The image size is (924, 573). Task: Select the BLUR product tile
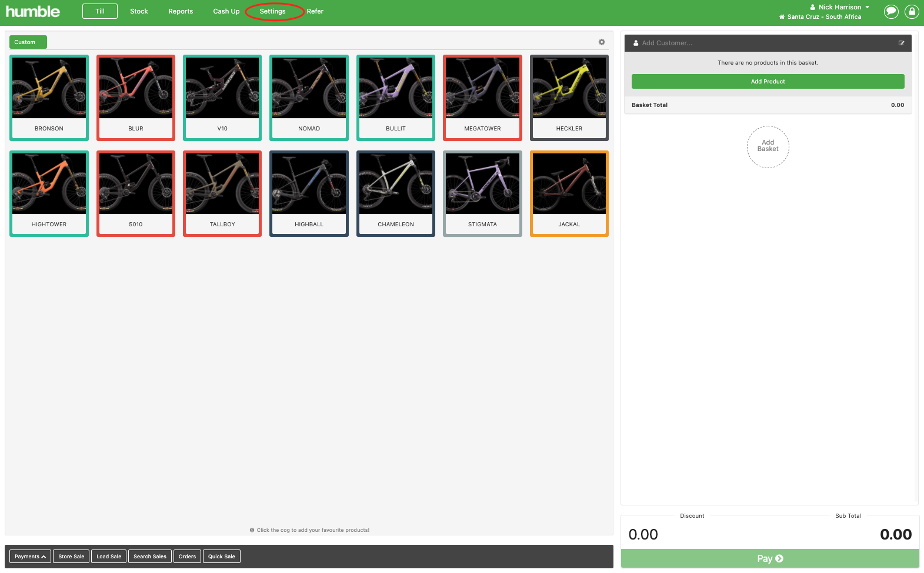pos(136,98)
